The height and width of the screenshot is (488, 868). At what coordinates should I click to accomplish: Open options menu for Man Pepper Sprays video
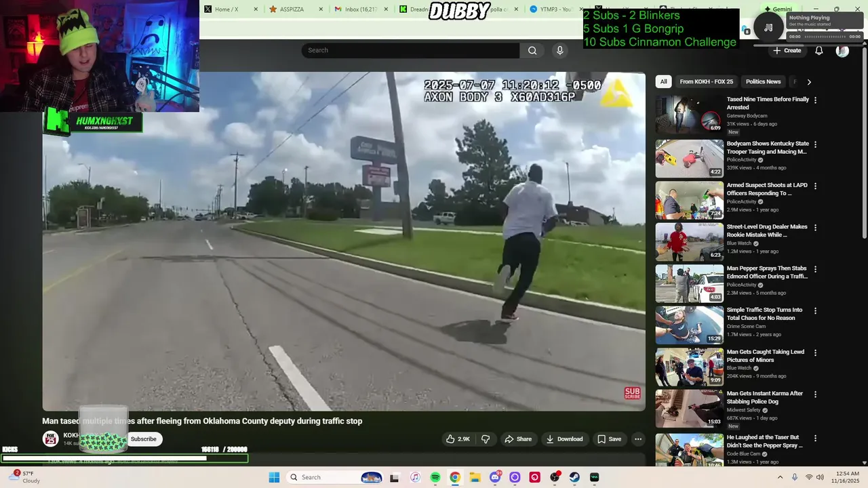815,269
